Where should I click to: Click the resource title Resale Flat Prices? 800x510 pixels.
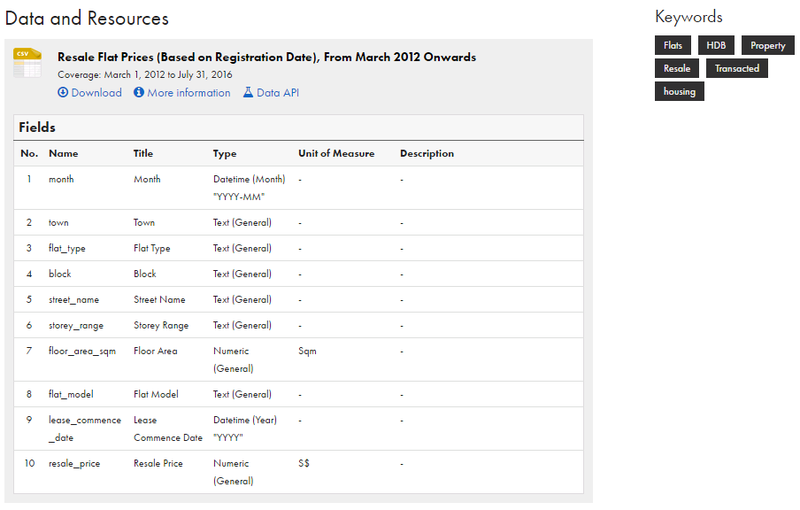pyautogui.click(x=267, y=57)
